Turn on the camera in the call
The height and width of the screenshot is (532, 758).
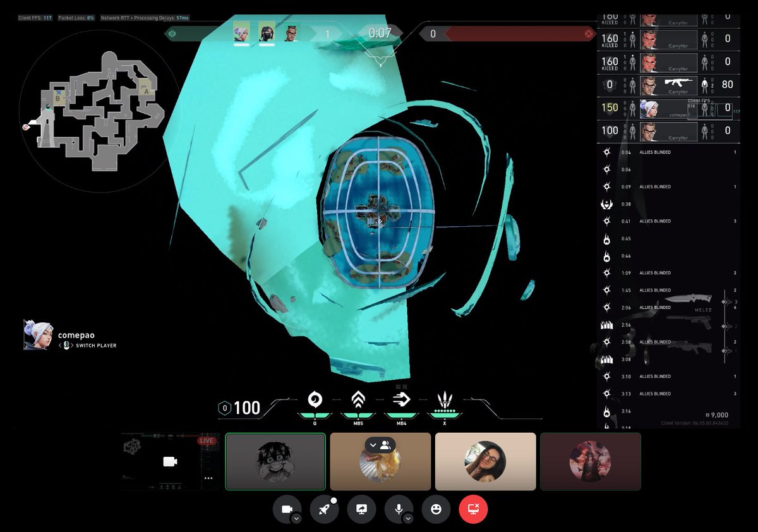(287, 509)
